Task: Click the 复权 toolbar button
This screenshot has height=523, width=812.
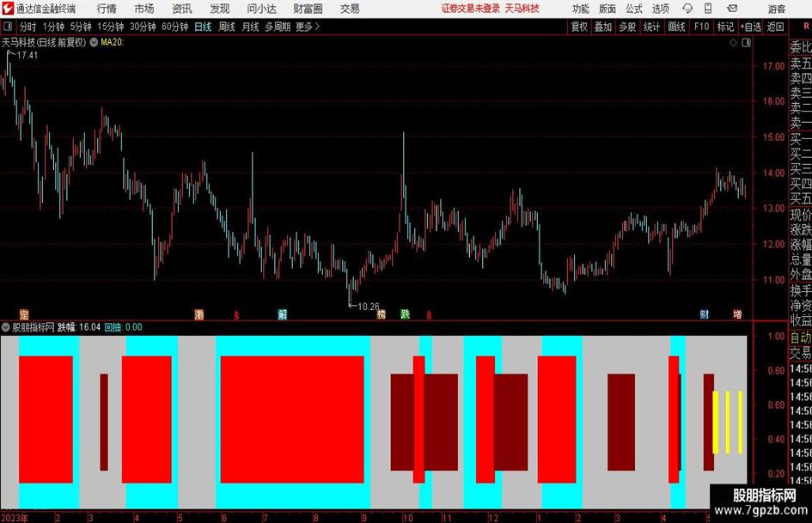Action: 579,27
